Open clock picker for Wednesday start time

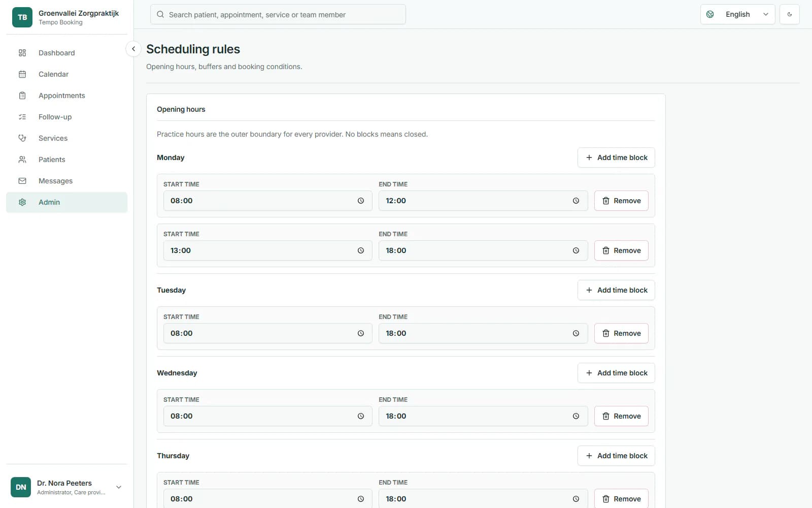point(361,416)
